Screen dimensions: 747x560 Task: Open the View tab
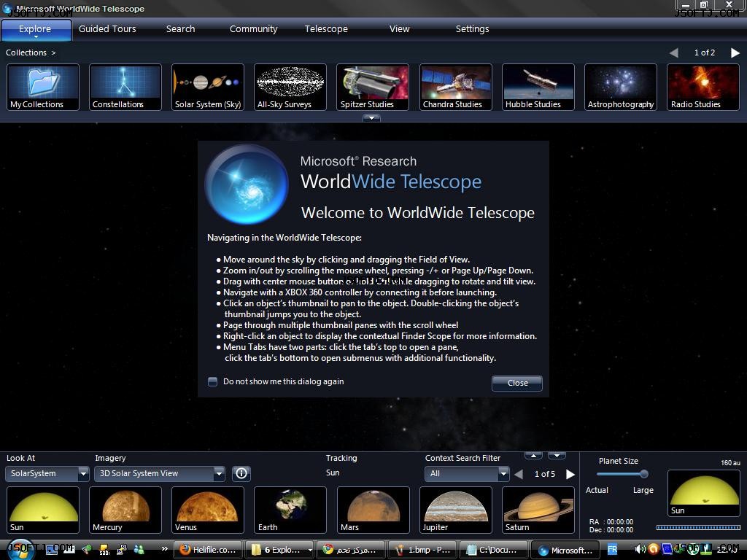399,28
